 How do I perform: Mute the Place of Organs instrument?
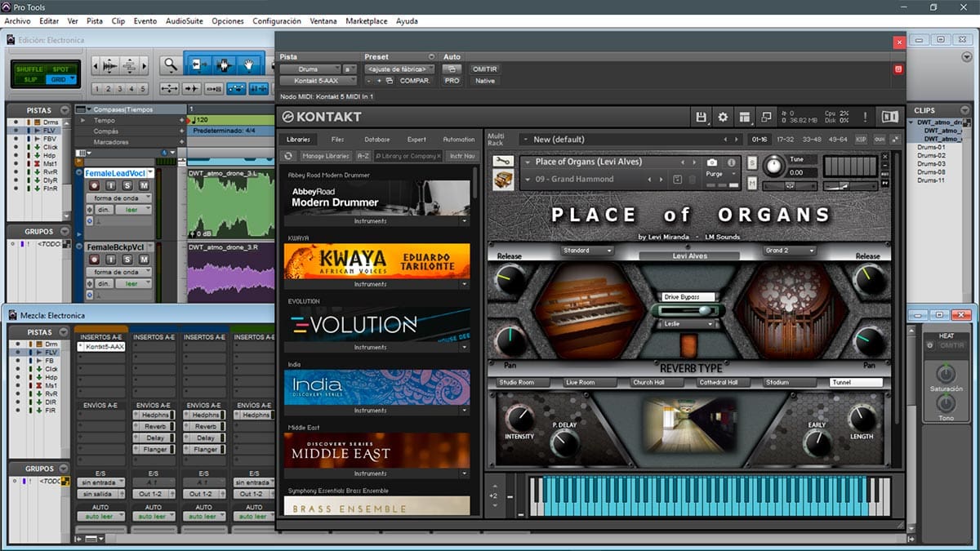[752, 183]
